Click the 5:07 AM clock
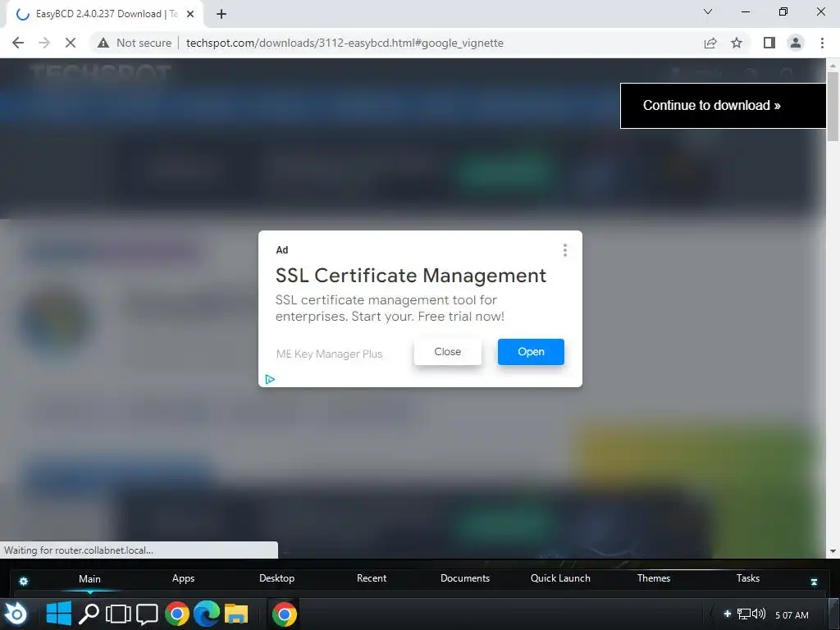This screenshot has width=840, height=630. [x=792, y=615]
